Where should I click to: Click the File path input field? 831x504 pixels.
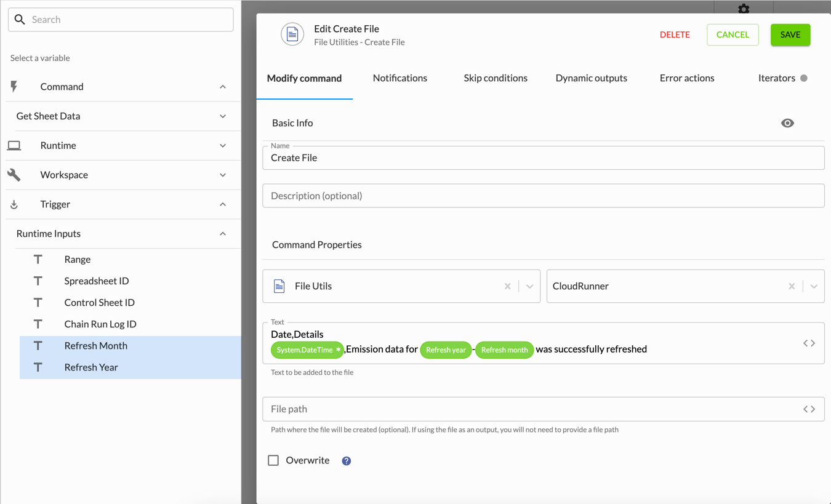pos(544,409)
